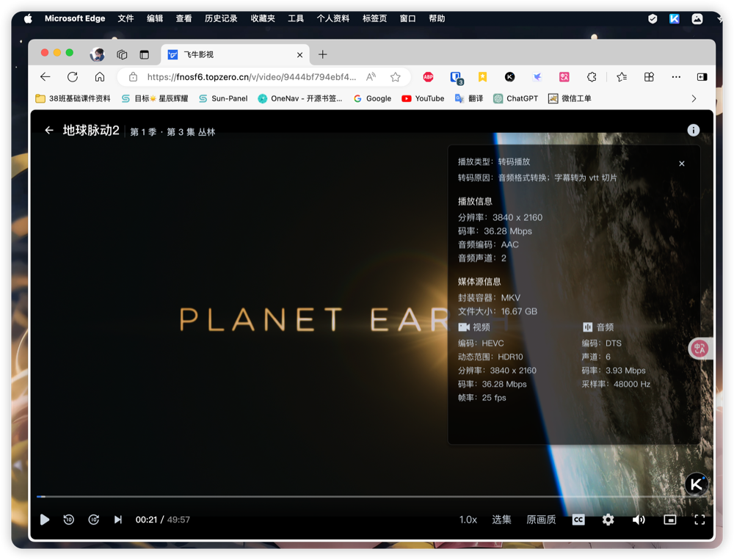
Task: View site information lock icon
Action: pos(133,77)
